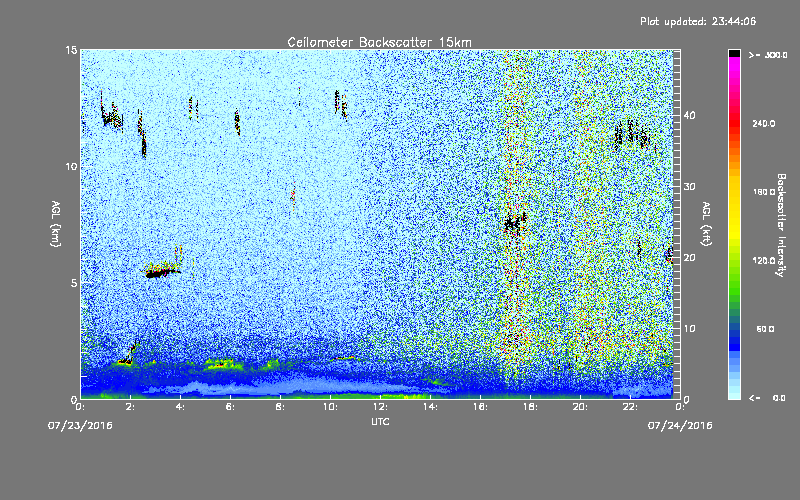
Task: Click the '8:' hour tick label
Action: pos(280,407)
